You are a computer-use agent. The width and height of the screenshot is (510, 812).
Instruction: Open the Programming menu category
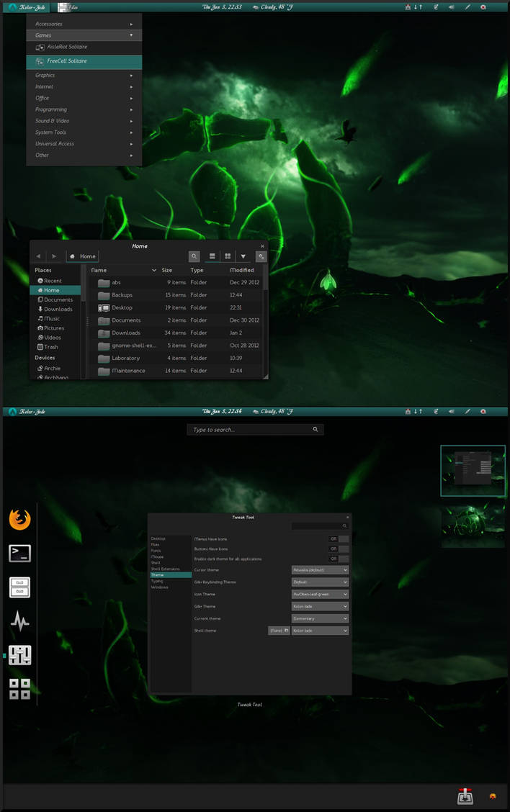(84, 109)
